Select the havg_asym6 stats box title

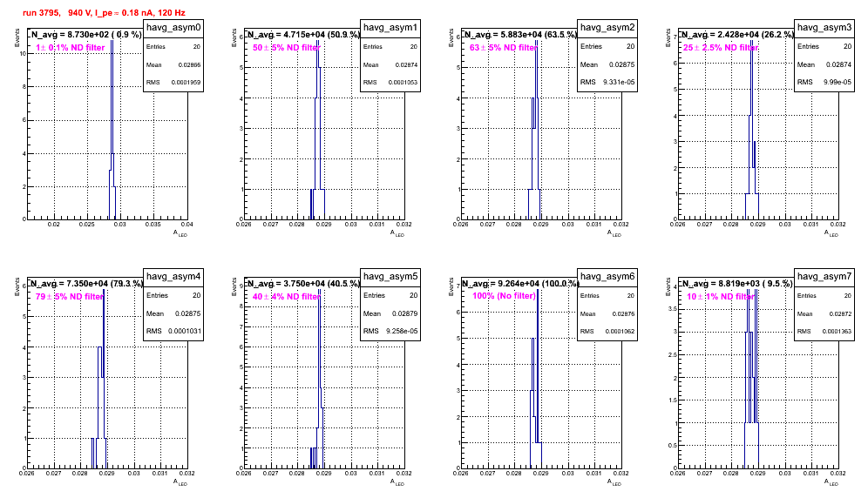click(x=607, y=277)
